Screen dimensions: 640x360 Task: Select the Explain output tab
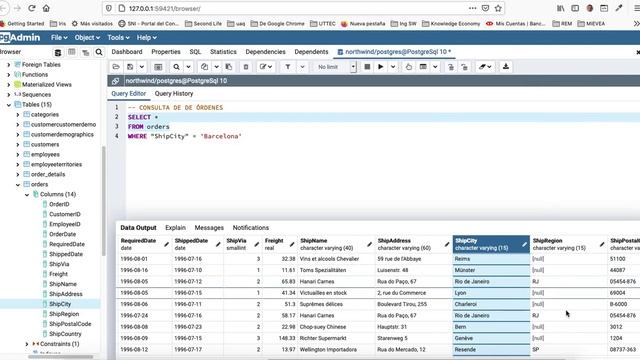[x=176, y=228]
